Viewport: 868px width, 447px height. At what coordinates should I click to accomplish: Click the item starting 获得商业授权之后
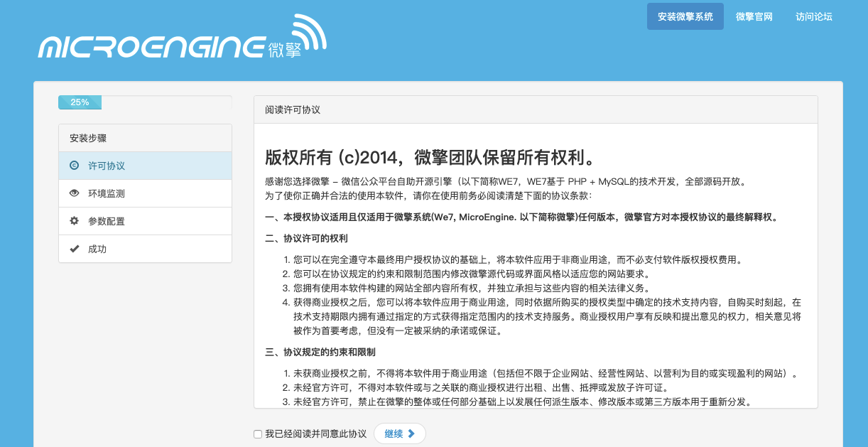point(547,316)
